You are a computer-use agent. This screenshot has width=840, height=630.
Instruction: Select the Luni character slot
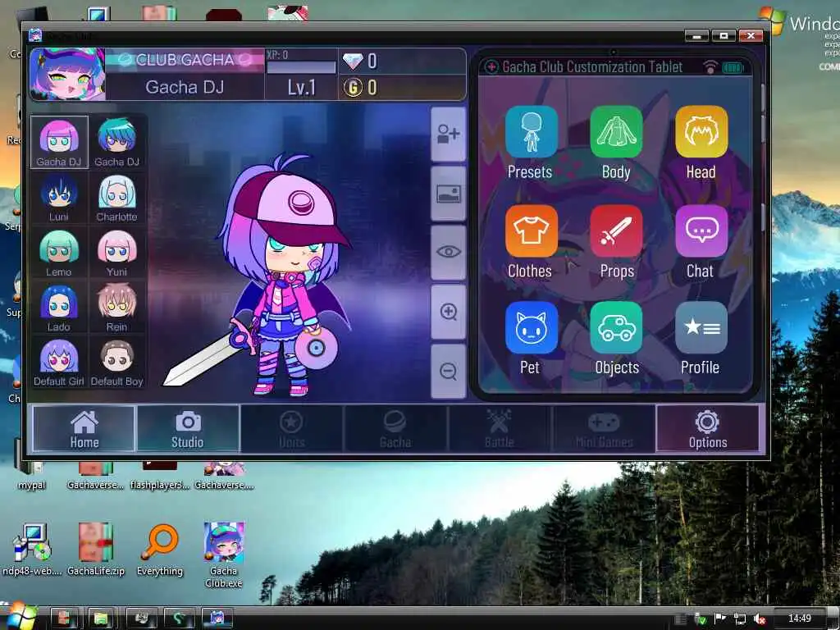pyautogui.click(x=59, y=197)
